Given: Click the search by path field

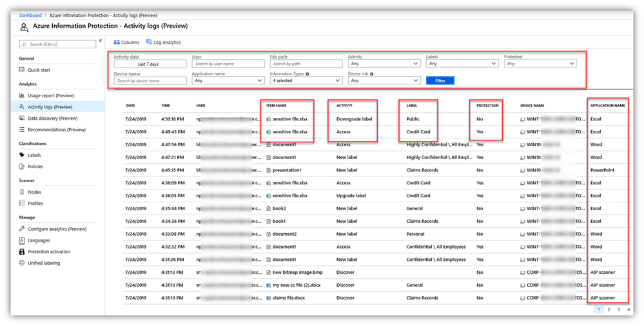Looking at the screenshot, I should point(306,64).
